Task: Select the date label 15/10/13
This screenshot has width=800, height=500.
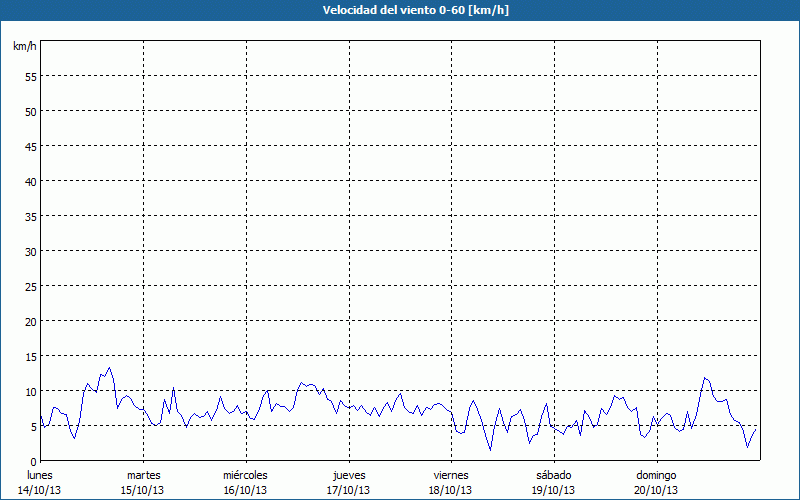Action: click(x=143, y=490)
